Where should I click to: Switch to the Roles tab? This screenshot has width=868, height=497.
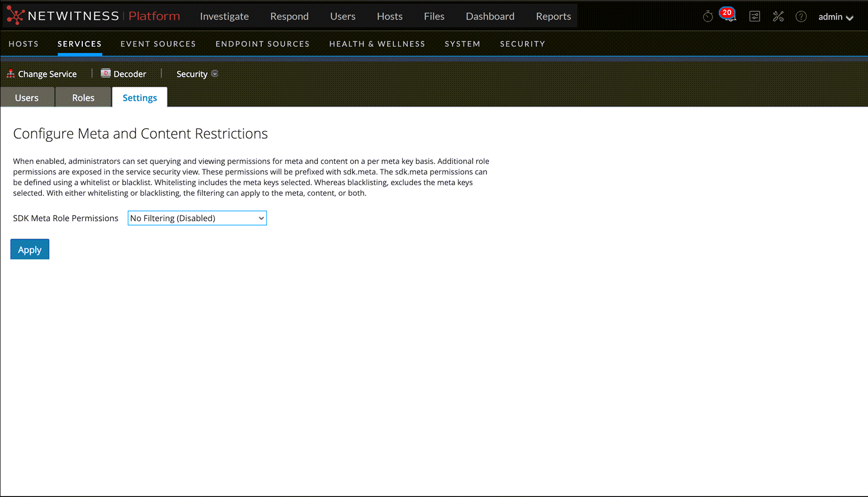[83, 97]
